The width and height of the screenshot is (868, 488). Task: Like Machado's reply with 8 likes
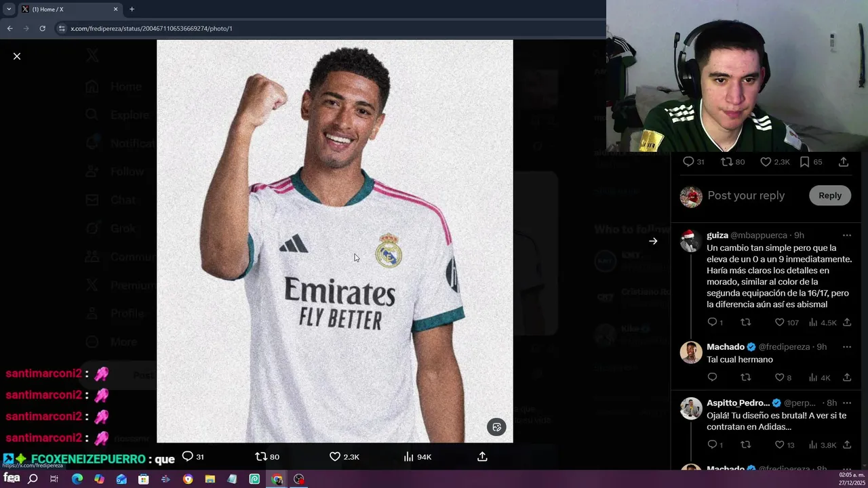click(783, 378)
